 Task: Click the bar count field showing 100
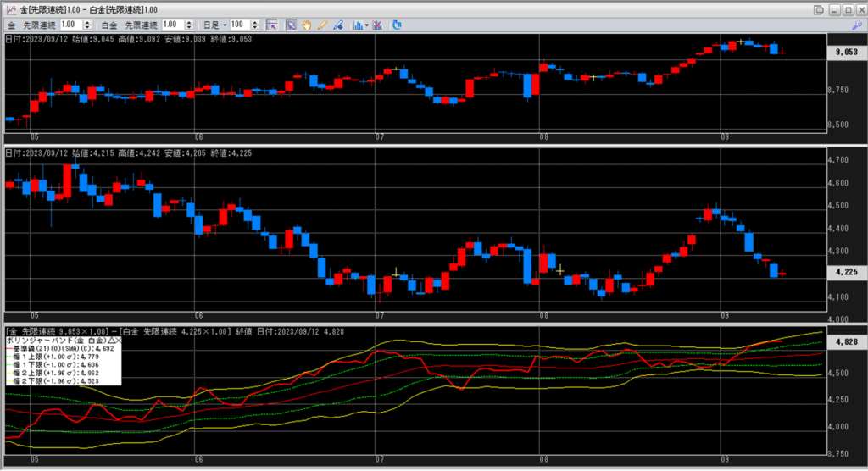(x=239, y=25)
